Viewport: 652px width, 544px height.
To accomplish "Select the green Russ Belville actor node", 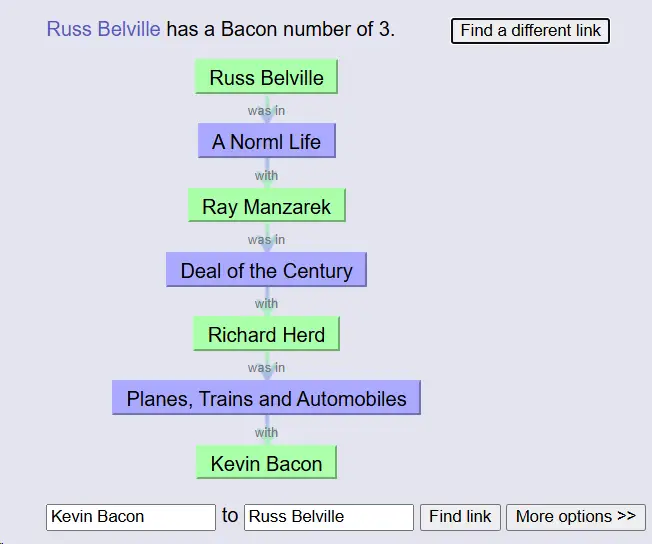I will 266,78.
